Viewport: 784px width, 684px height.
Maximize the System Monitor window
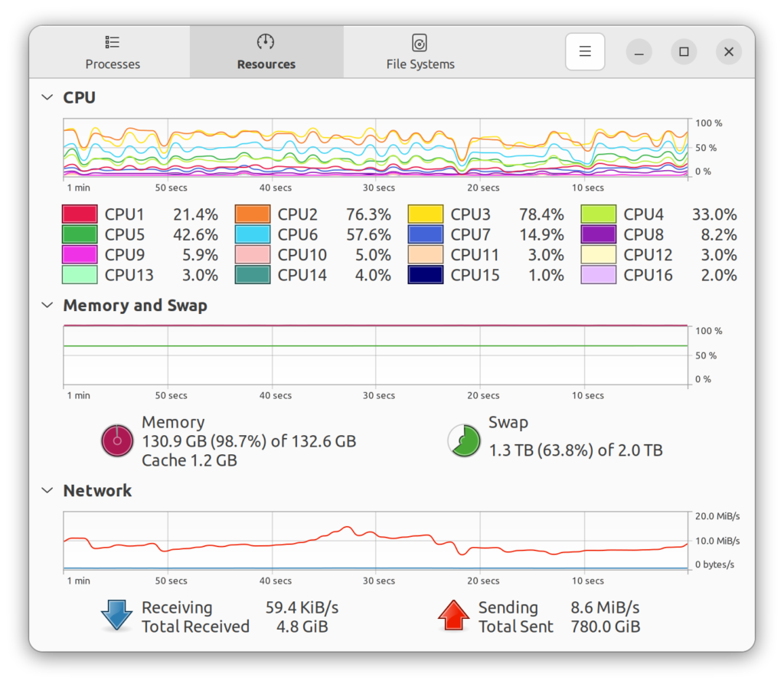point(684,52)
